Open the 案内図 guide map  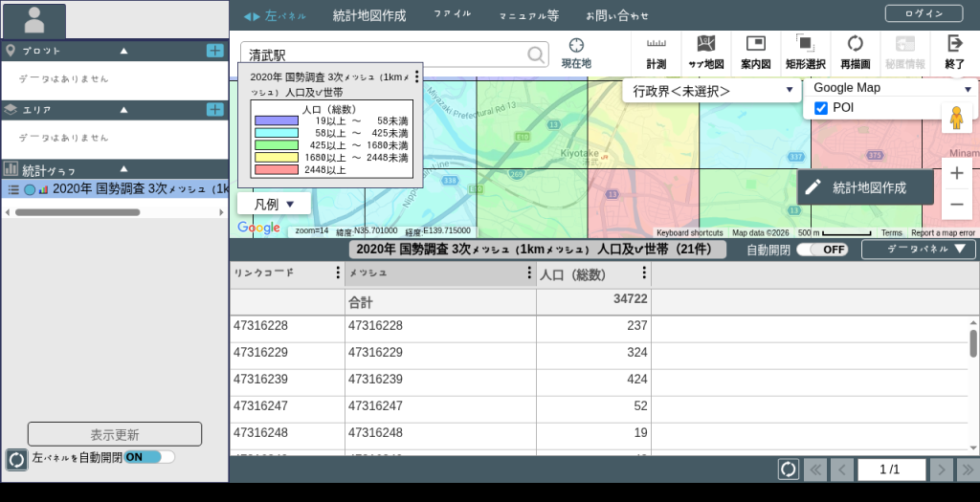756,54
